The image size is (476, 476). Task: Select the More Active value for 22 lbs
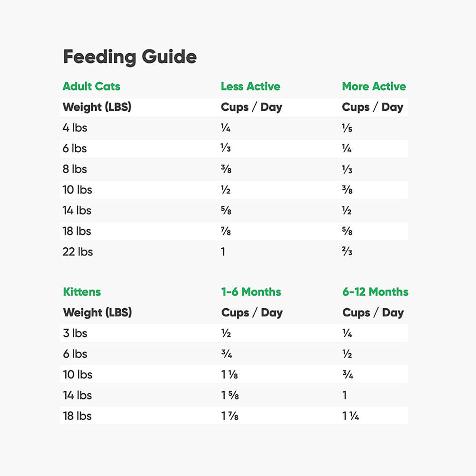[347, 252]
